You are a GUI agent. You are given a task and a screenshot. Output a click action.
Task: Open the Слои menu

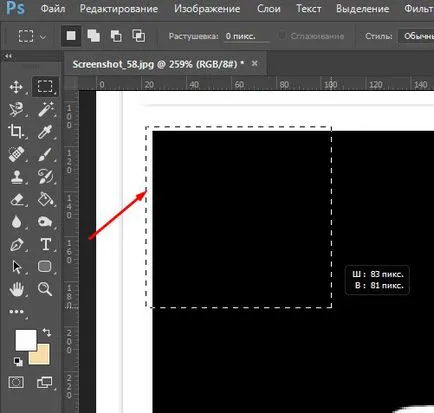pyautogui.click(x=269, y=9)
